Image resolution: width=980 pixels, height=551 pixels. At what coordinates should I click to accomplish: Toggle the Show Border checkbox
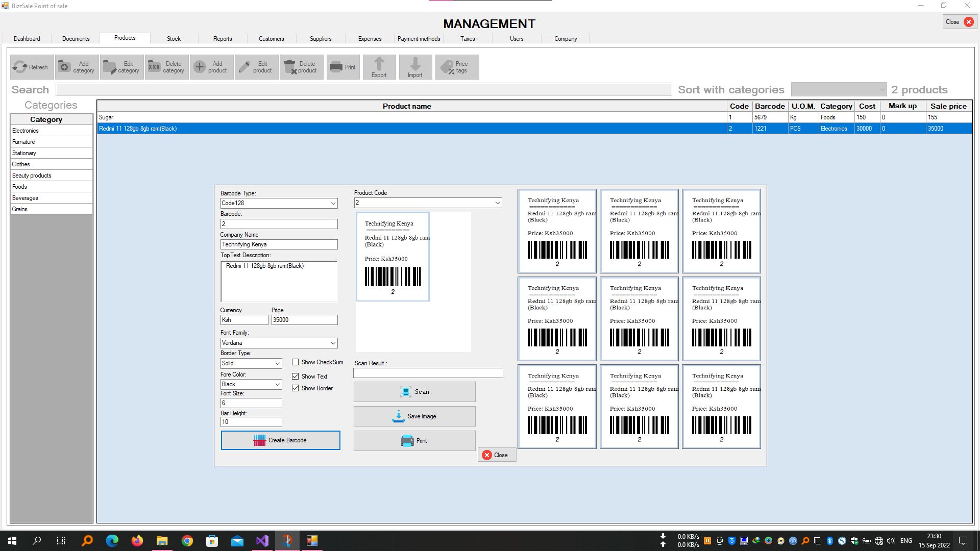295,388
